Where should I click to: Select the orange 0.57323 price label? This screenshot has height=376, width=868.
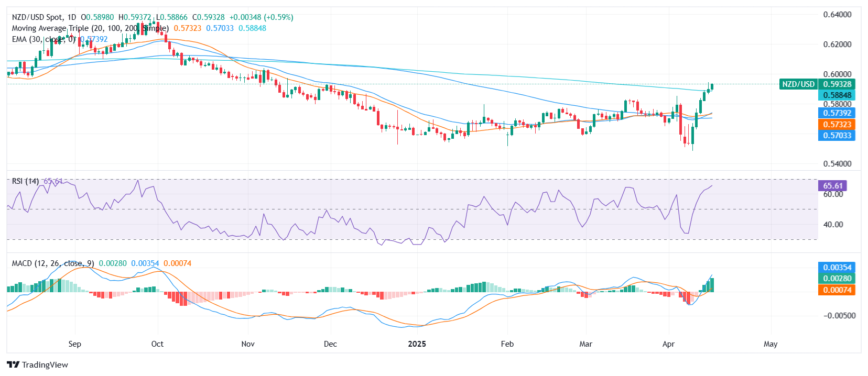[837, 125]
